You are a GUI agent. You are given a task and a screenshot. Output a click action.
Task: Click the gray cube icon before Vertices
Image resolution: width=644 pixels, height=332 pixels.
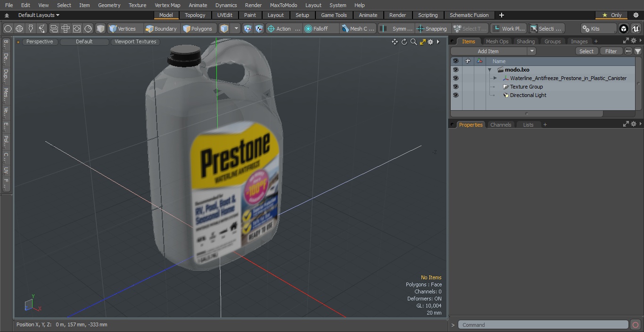pyautogui.click(x=100, y=29)
